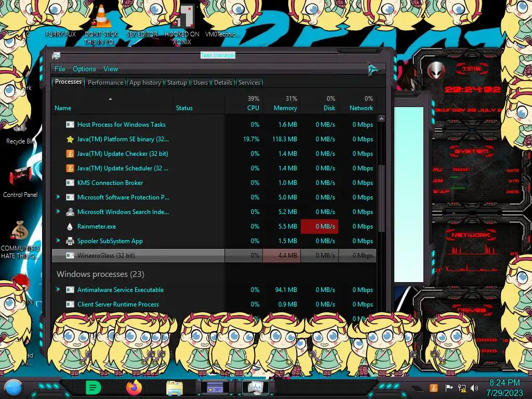Screen dimensions: 532x399
Task: Switch to the Users tab
Action: [x=201, y=83]
